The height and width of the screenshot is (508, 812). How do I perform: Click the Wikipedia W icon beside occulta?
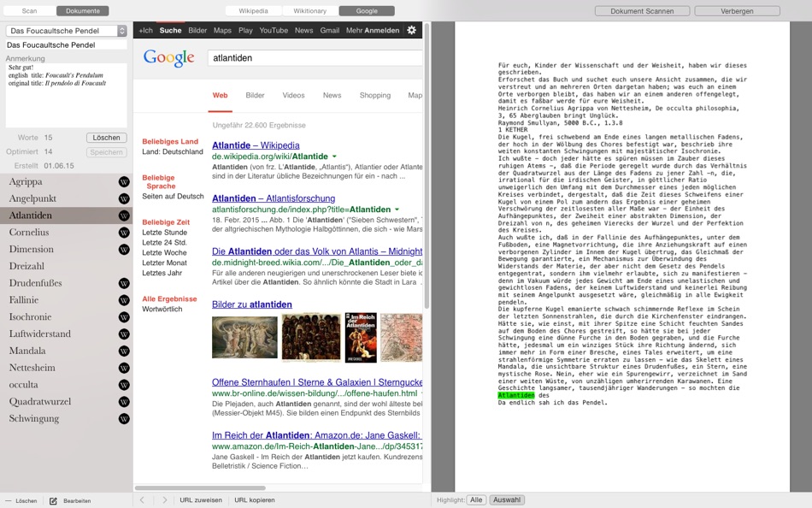tap(125, 384)
